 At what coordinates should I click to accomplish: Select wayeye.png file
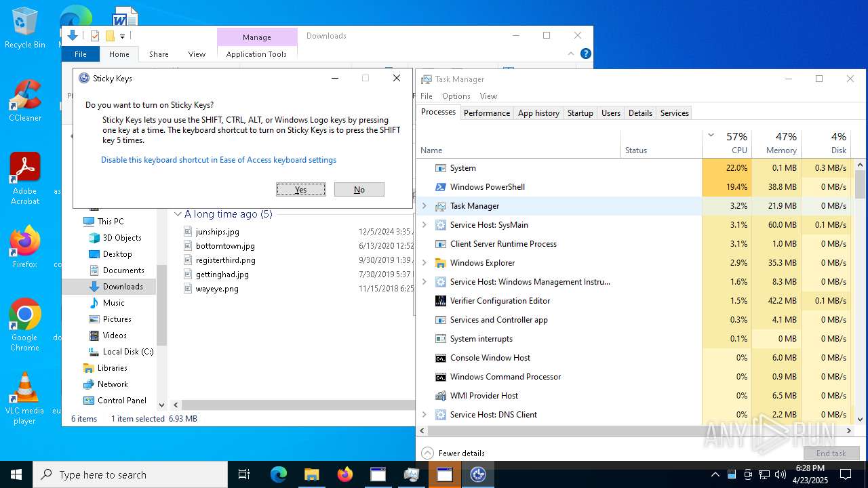click(217, 289)
